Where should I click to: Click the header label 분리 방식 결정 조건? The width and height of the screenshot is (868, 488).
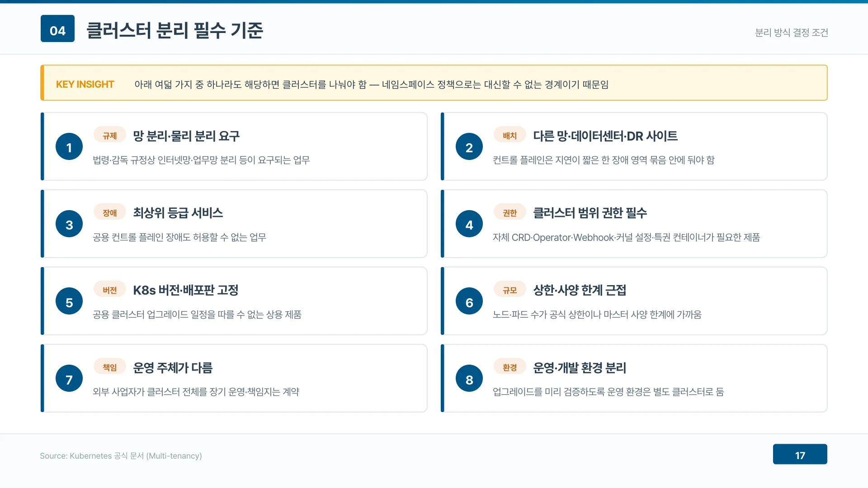click(x=792, y=33)
